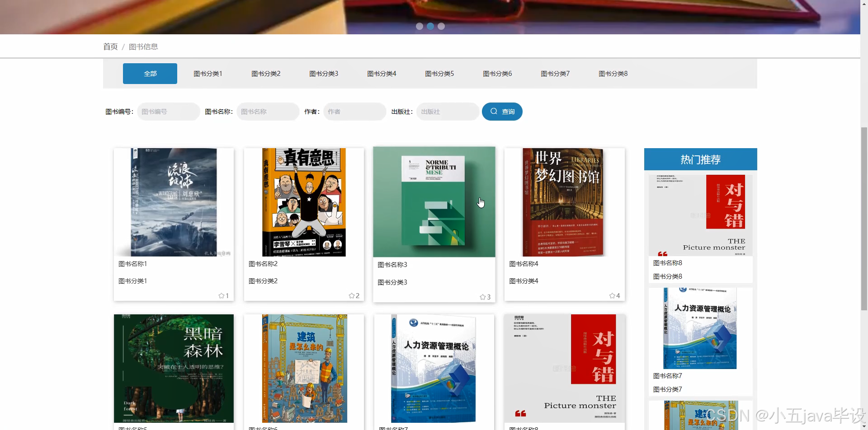The image size is (868, 430).
Task: Open 建筑是怎么来的 cover in 热门推荐 sidebar
Action: (701, 415)
